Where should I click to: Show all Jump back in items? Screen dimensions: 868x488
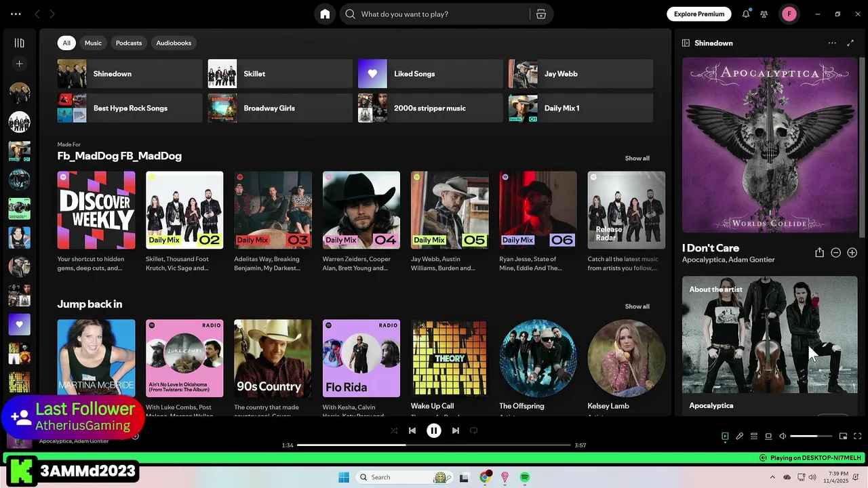(x=637, y=306)
